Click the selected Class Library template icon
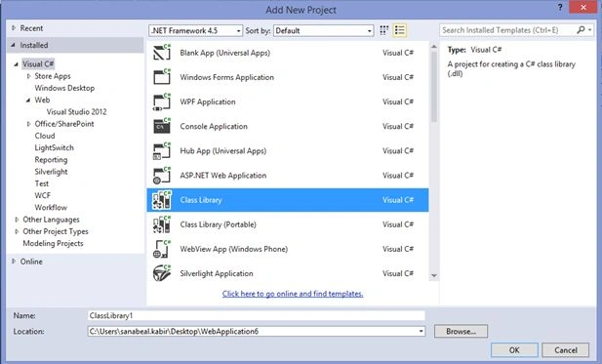 click(x=162, y=200)
